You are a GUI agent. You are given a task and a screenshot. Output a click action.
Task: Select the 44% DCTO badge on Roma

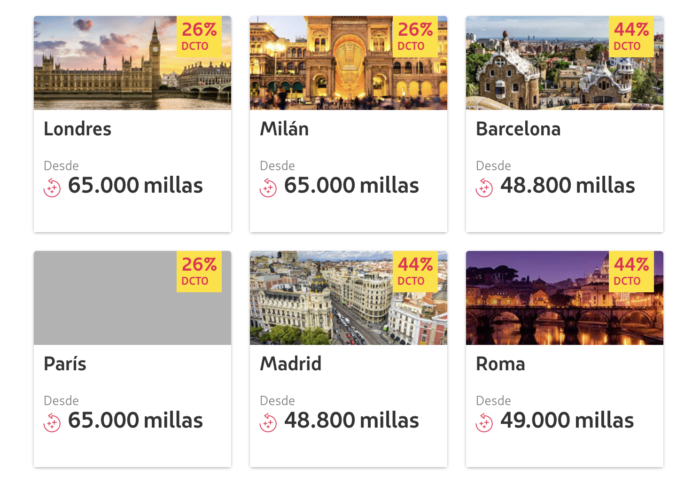[x=631, y=271]
